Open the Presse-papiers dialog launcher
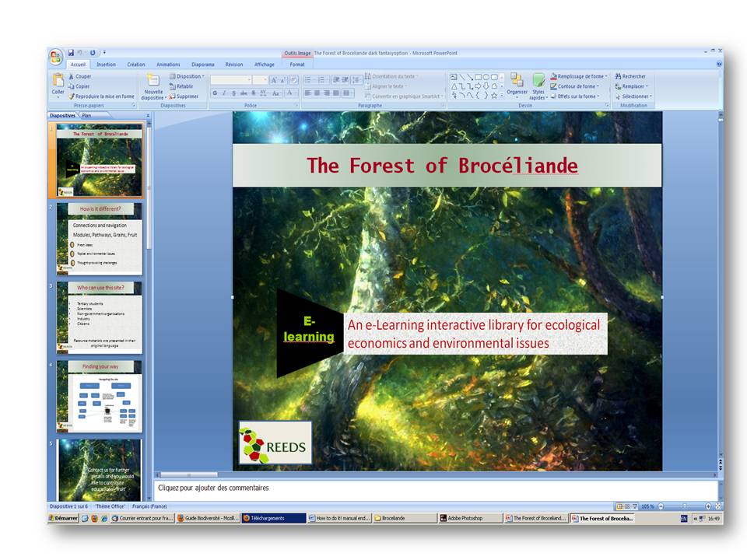The height and width of the screenshot is (560, 747). click(x=133, y=105)
